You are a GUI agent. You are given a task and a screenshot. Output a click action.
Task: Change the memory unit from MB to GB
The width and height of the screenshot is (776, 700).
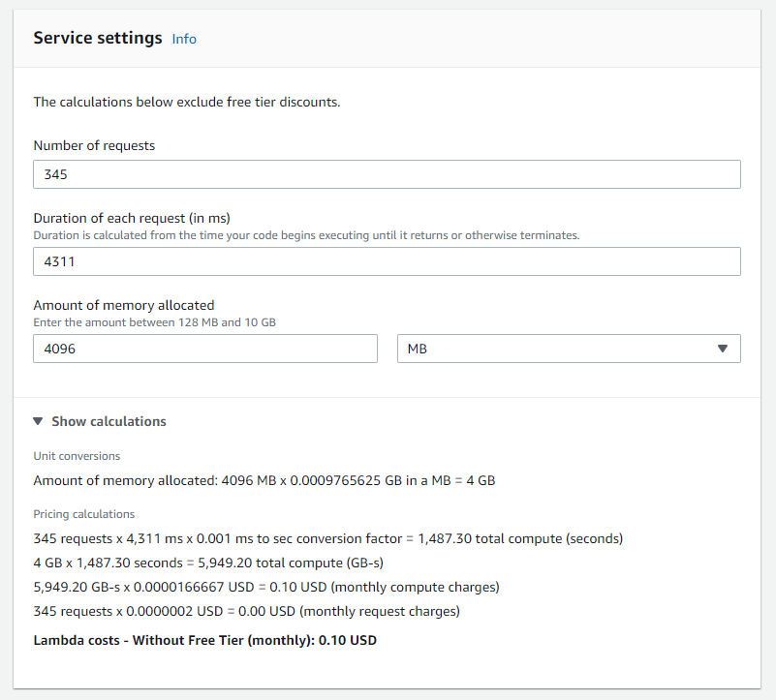(x=569, y=348)
